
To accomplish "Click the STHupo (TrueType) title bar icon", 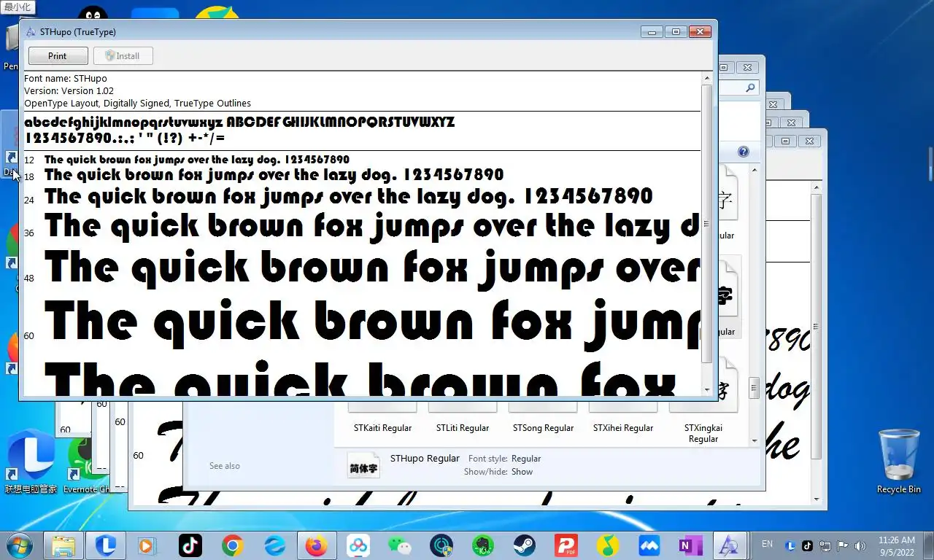I will click(x=31, y=32).
